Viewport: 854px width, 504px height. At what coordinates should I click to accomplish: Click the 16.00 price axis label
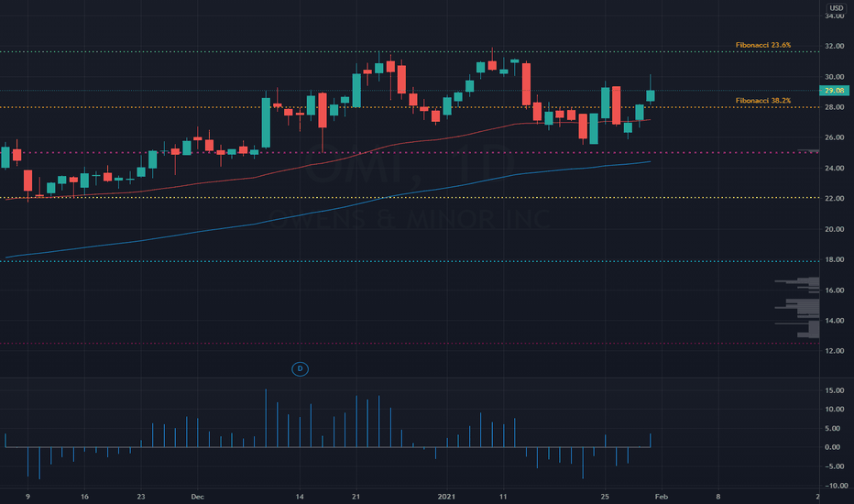pos(835,290)
